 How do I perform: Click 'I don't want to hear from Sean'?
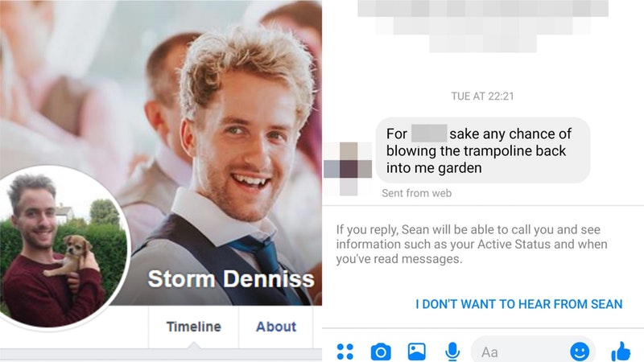518,304
